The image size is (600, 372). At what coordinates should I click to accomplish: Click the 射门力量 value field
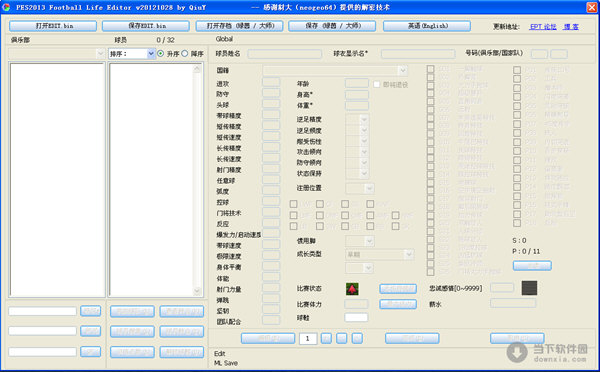(x=271, y=288)
